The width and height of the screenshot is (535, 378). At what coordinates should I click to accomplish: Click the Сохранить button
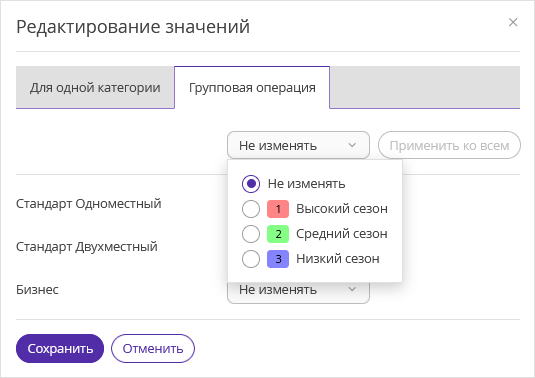pyautogui.click(x=60, y=348)
